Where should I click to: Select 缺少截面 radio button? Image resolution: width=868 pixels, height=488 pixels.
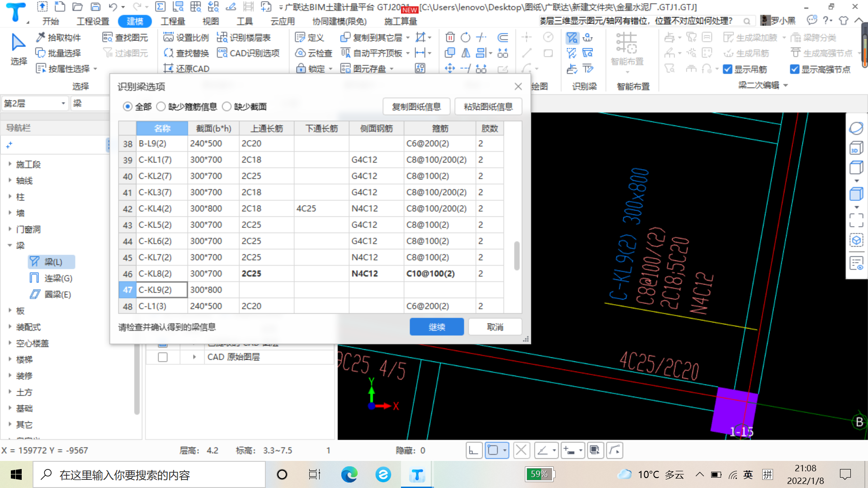tap(226, 107)
